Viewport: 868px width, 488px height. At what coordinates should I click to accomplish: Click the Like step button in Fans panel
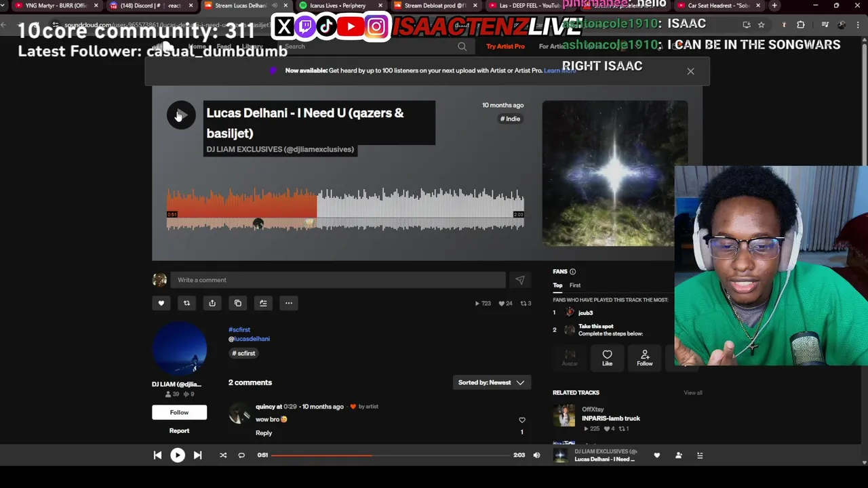point(607,358)
